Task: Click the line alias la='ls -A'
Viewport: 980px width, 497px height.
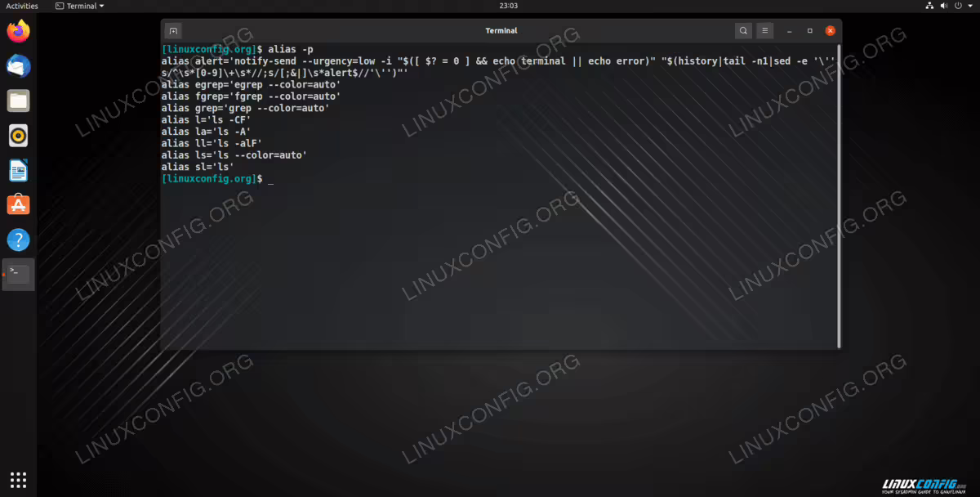Action: point(206,132)
